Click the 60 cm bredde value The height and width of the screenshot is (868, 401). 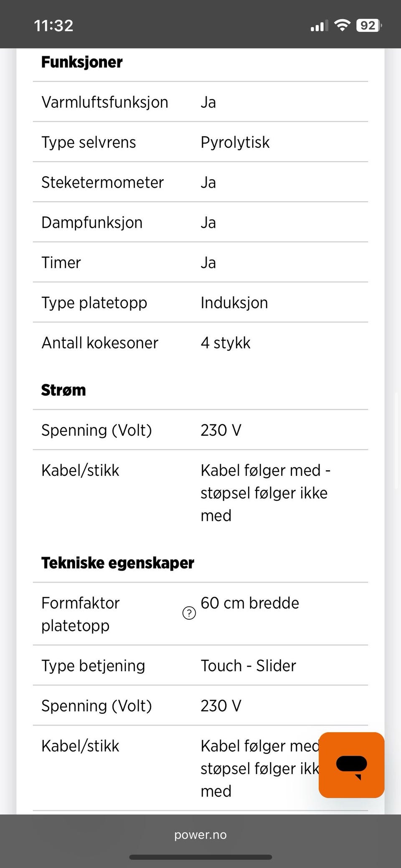pyautogui.click(x=250, y=603)
